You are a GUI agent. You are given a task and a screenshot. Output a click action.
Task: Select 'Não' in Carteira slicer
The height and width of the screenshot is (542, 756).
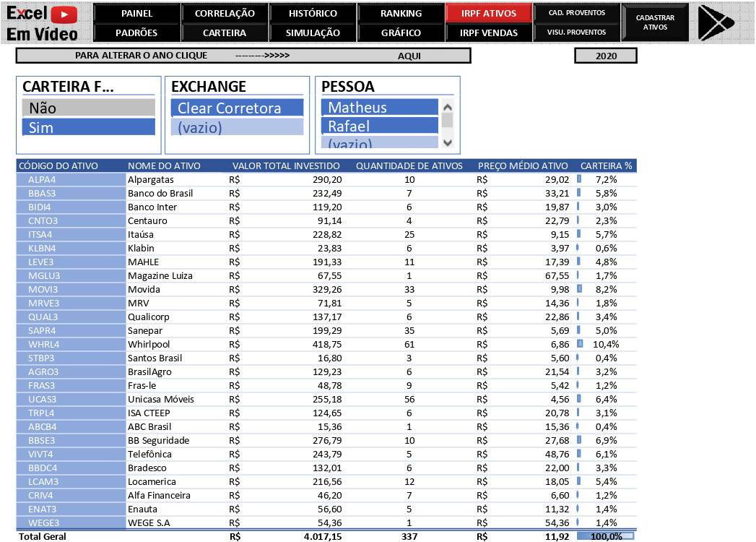coord(89,108)
